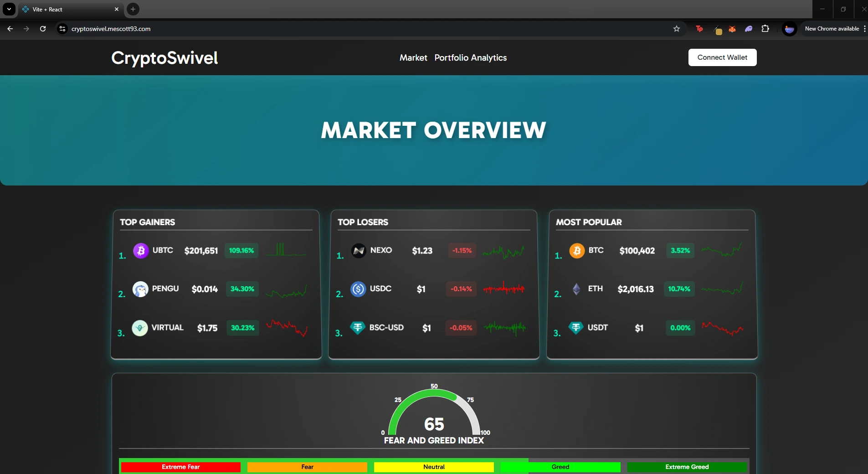
Task: Click the Connect Wallet button
Action: click(722, 57)
